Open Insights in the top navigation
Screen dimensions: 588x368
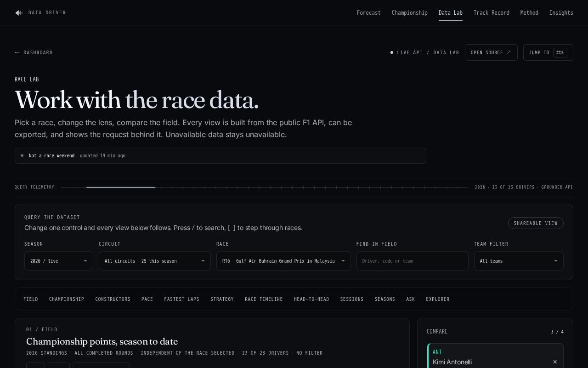click(x=561, y=13)
